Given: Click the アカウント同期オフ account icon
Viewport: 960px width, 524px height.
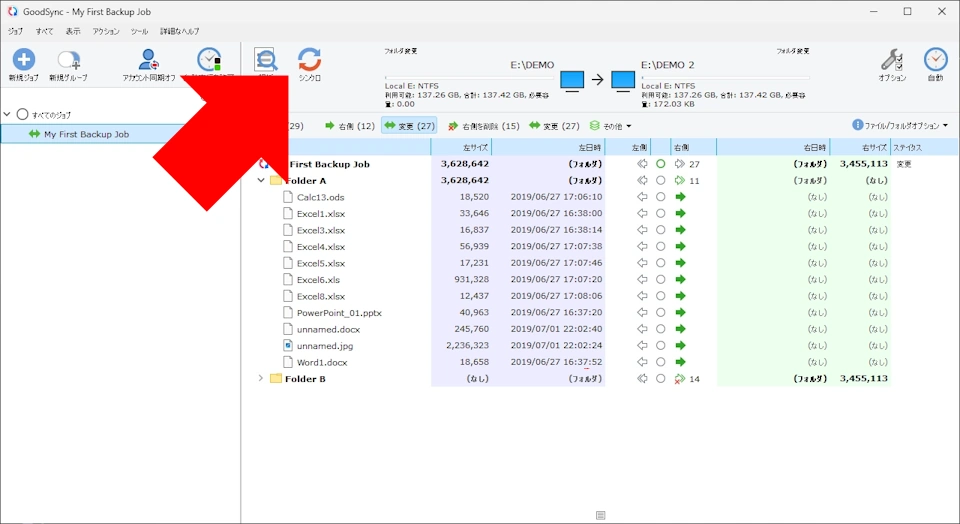Looking at the screenshot, I should (148, 60).
